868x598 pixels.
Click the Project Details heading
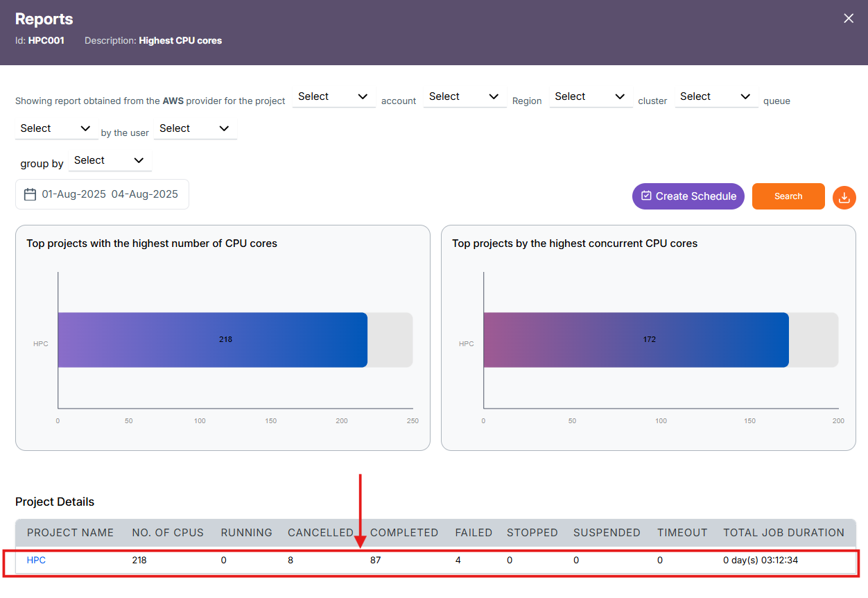(55, 502)
